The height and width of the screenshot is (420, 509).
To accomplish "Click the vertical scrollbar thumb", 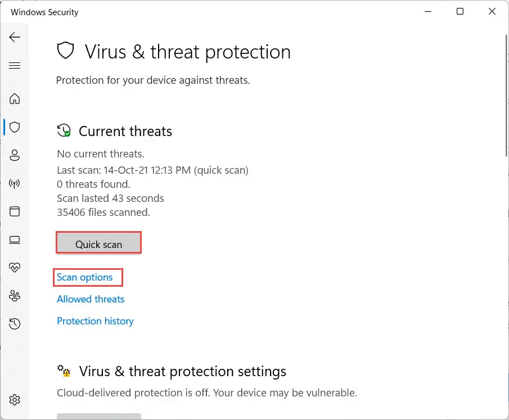I will [x=506, y=93].
